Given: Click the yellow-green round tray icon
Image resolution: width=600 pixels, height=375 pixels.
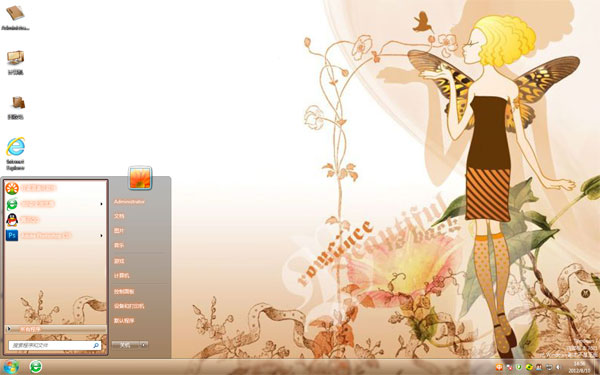Looking at the screenshot, I should (x=529, y=367).
